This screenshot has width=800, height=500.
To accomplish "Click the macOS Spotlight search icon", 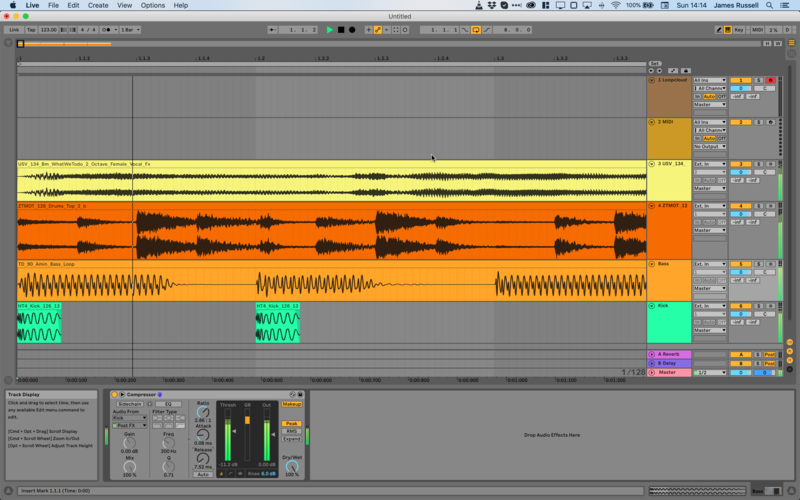I will click(771, 5).
